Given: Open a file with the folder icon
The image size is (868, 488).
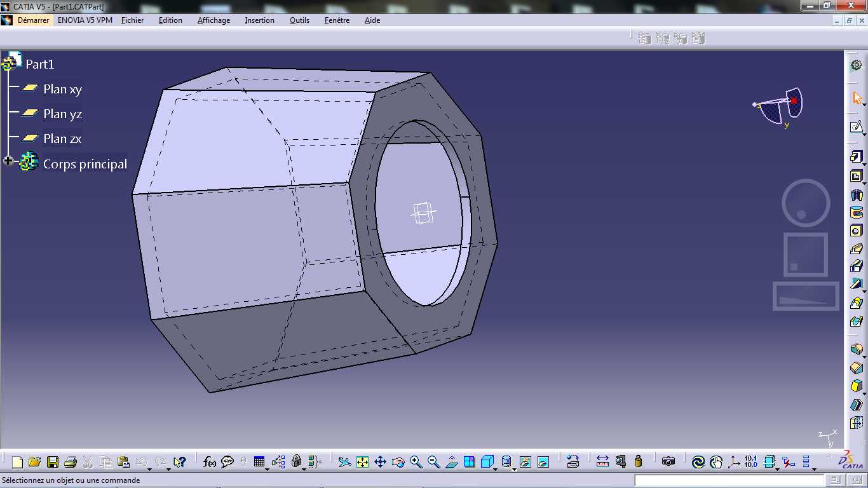Looking at the screenshot, I should tap(34, 462).
